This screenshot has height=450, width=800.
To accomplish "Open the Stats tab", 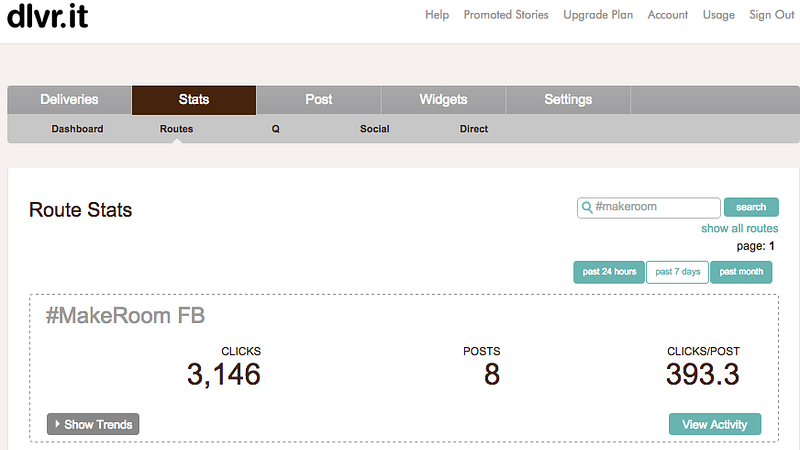I will click(x=194, y=99).
